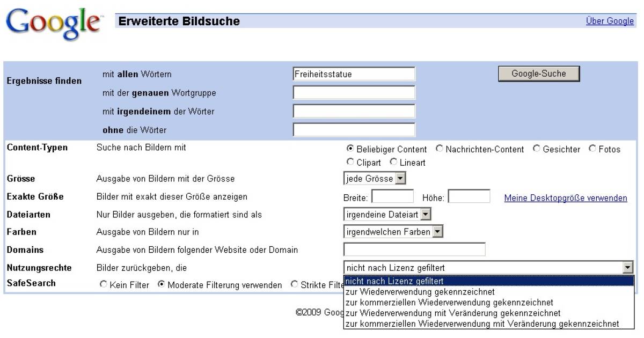Click the 'genauen Wortgruppe' input field
Screen dimensions: 644x338
[x=354, y=93]
